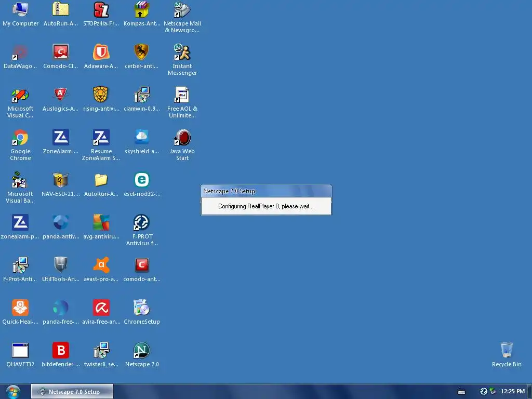Select the Quick-Heal-... icon
Image resolution: width=532 pixels, height=399 pixels.
click(20, 308)
